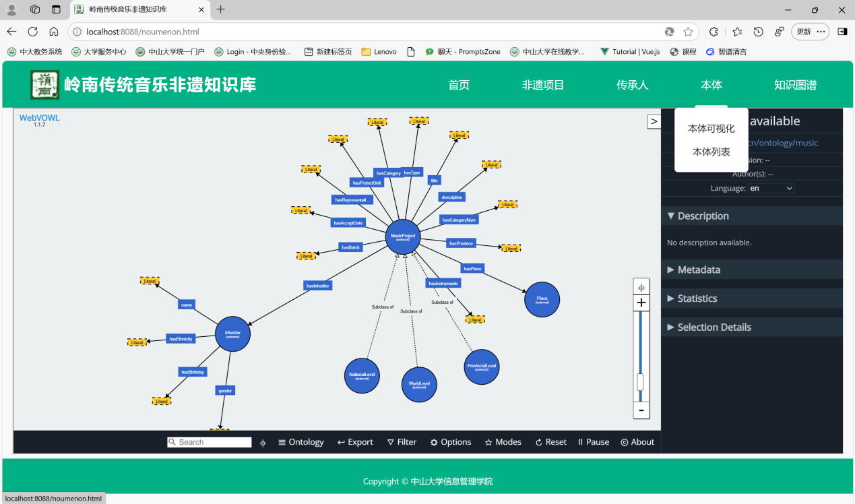
Task: Click the zoom slider handle
Action: pyautogui.click(x=640, y=382)
